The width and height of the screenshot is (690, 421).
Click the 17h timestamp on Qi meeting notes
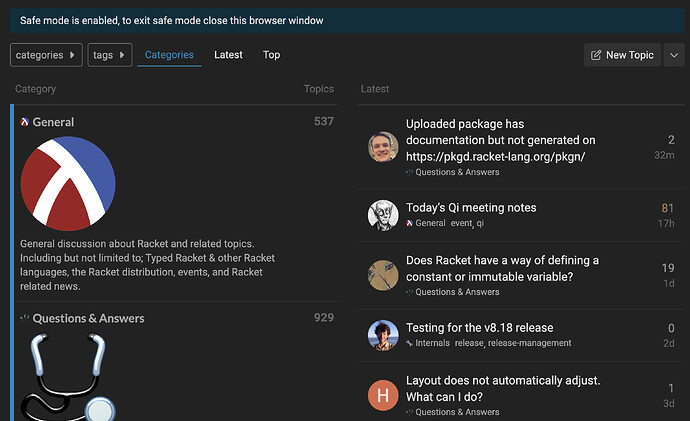pos(666,224)
